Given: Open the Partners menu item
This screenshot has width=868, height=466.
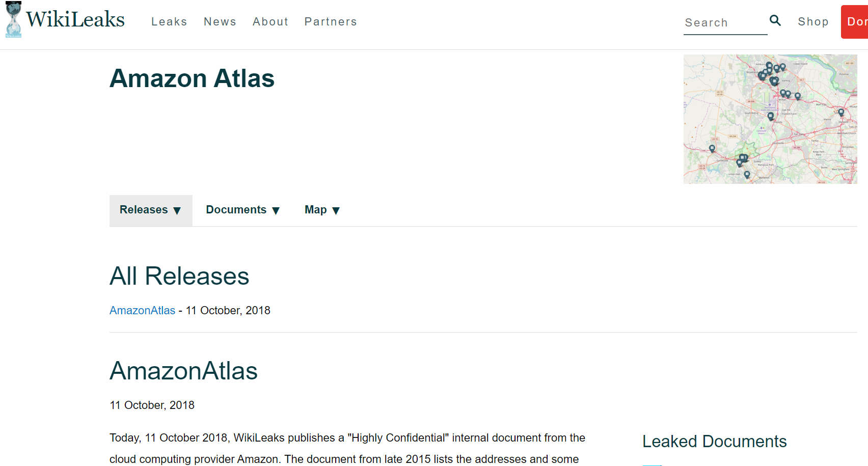Looking at the screenshot, I should (331, 22).
